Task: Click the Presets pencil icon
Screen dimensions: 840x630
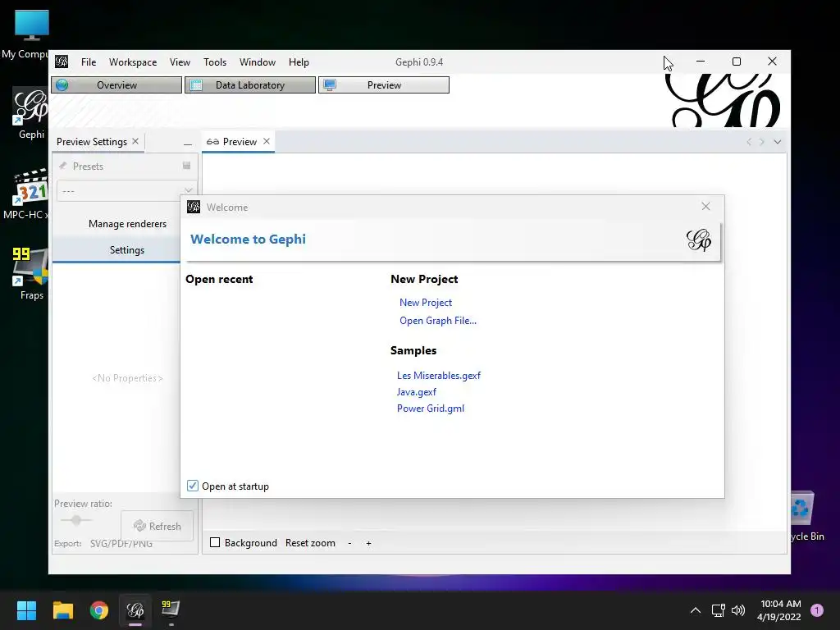Action: (x=62, y=166)
